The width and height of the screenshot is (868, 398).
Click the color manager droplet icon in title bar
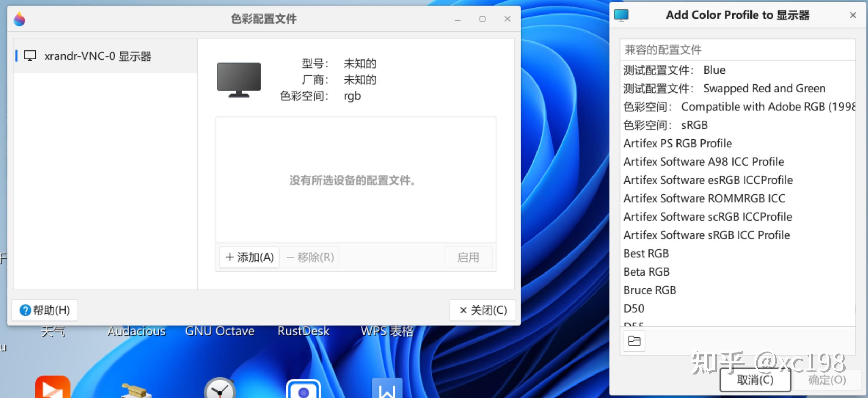[x=20, y=19]
